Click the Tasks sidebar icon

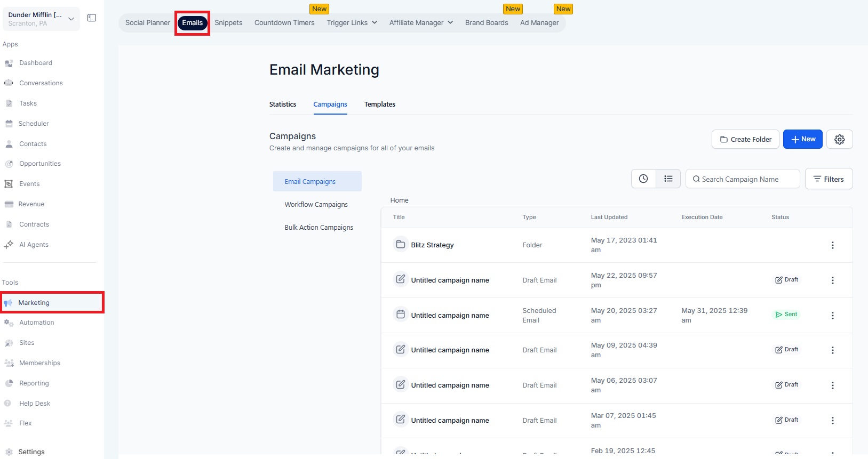point(9,103)
